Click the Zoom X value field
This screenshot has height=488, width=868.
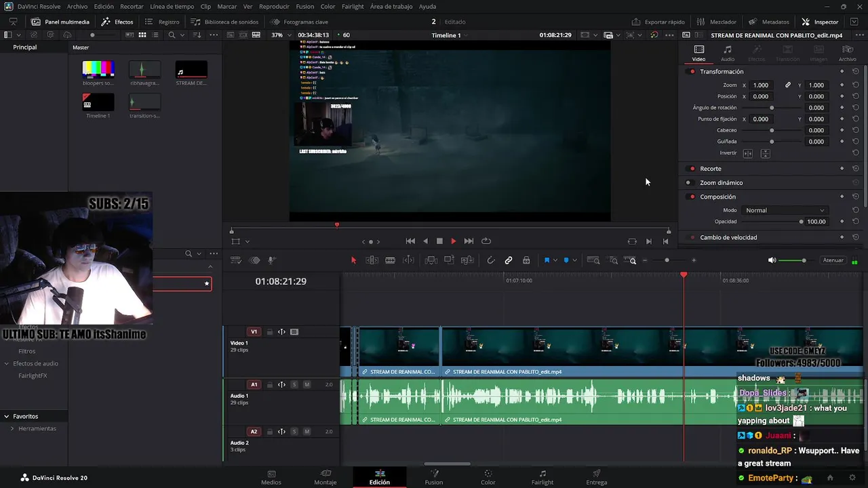762,85
